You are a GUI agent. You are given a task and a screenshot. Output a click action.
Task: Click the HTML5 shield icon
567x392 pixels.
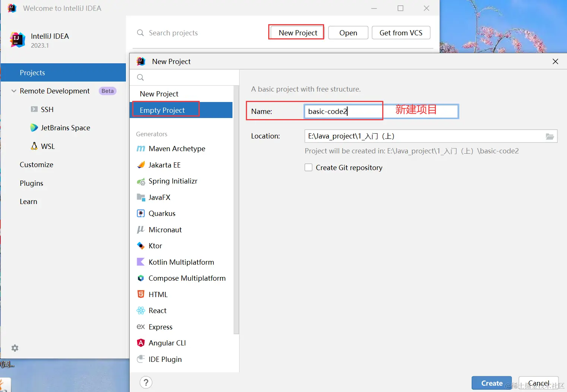pyautogui.click(x=141, y=294)
